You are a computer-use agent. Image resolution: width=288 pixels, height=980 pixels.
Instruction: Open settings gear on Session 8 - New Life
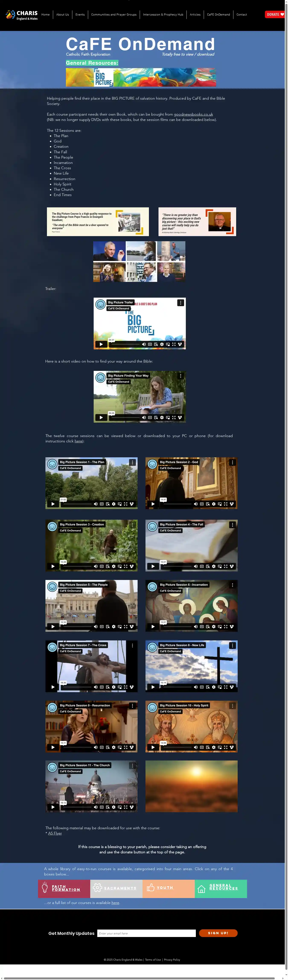pyautogui.click(x=214, y=687)
